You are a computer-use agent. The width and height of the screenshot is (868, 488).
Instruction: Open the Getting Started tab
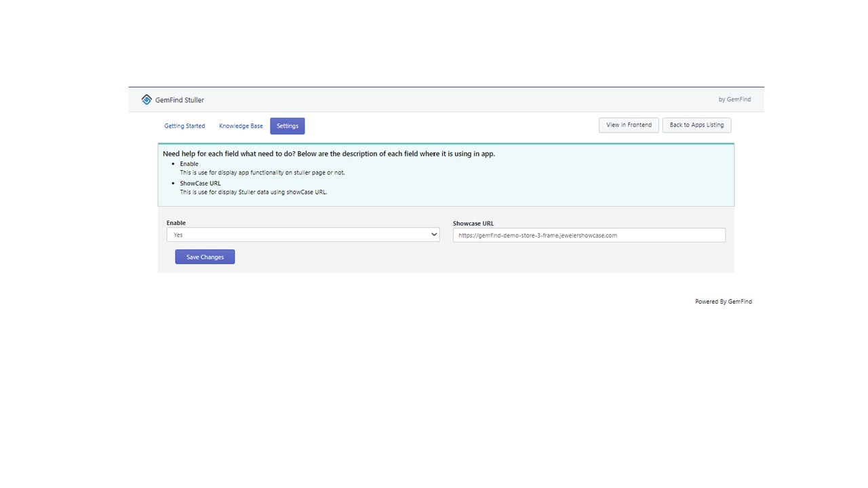184,126
